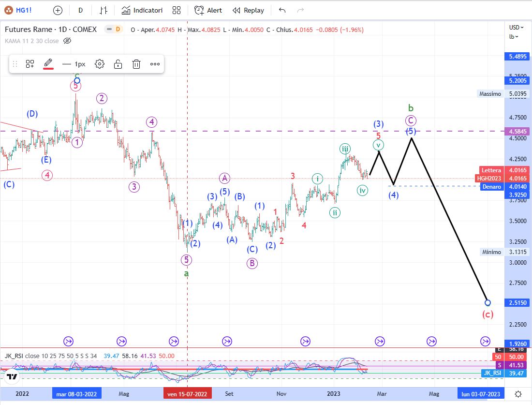
Task: Change line color with pencil icon
Action: [48, 63]
